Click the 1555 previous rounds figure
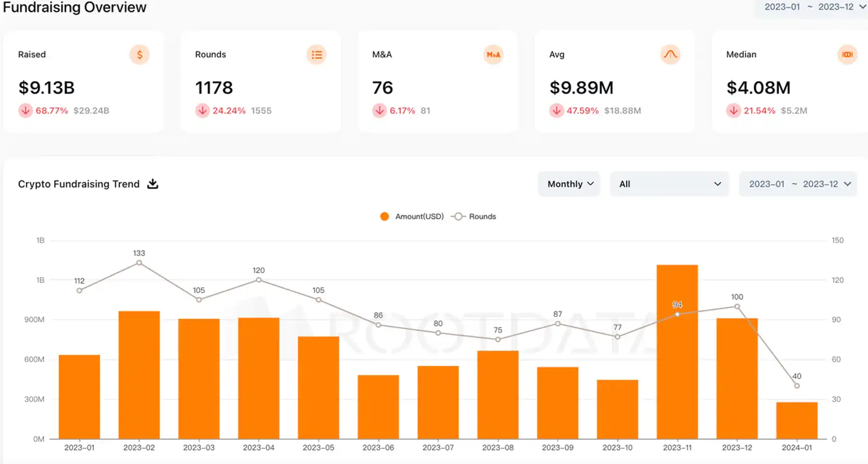This screenshot has height=464, width=868. pyautogui.click(x=261, y=111)
